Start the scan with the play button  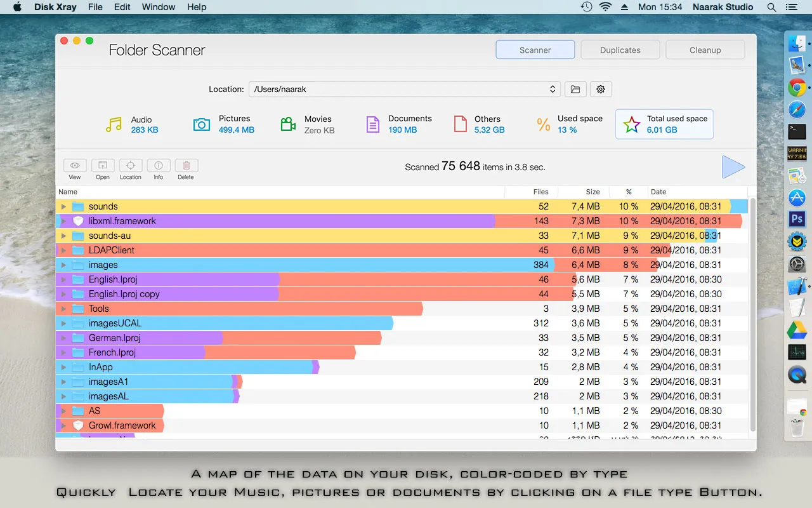coord(733,167)
